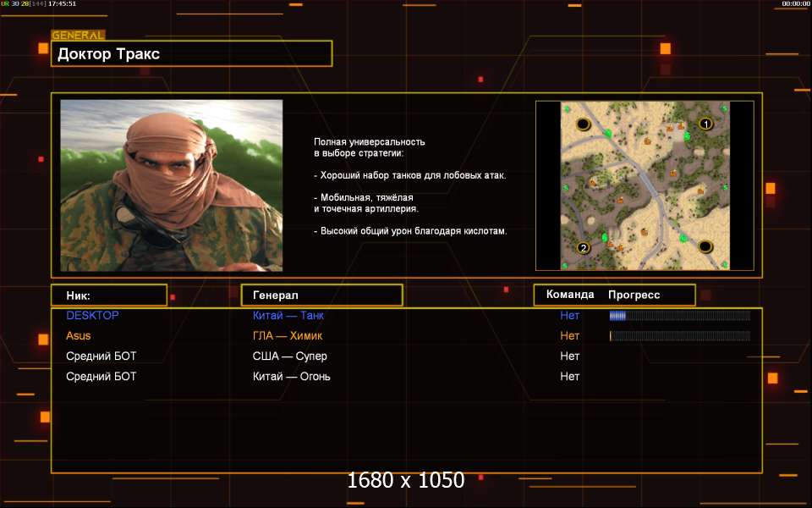Click the Нет team value for DESKTOP
Viewport: 812px width, 508px height.
tap(569, 315)
